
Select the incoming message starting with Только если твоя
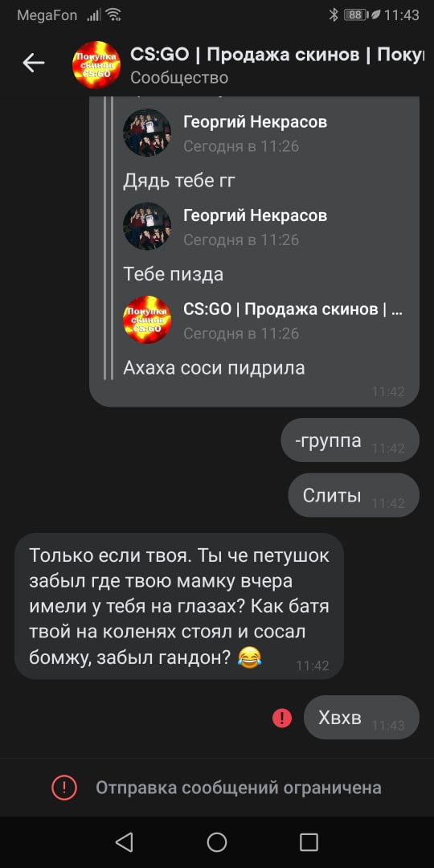click(x=178, y=606)
